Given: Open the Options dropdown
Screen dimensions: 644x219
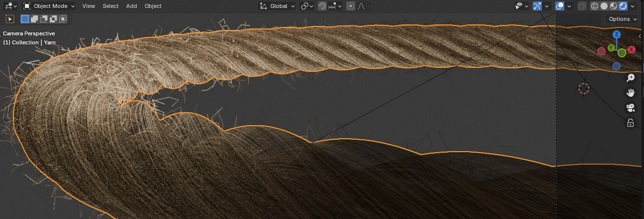Looking at the screenshot, I should 623,19.
